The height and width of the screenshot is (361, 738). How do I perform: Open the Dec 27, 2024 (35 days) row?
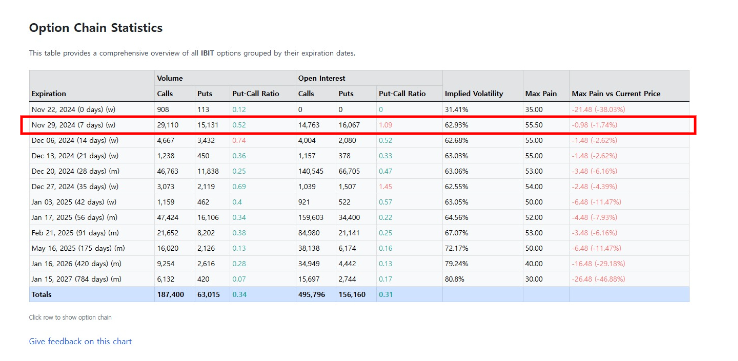click(359, 186)
